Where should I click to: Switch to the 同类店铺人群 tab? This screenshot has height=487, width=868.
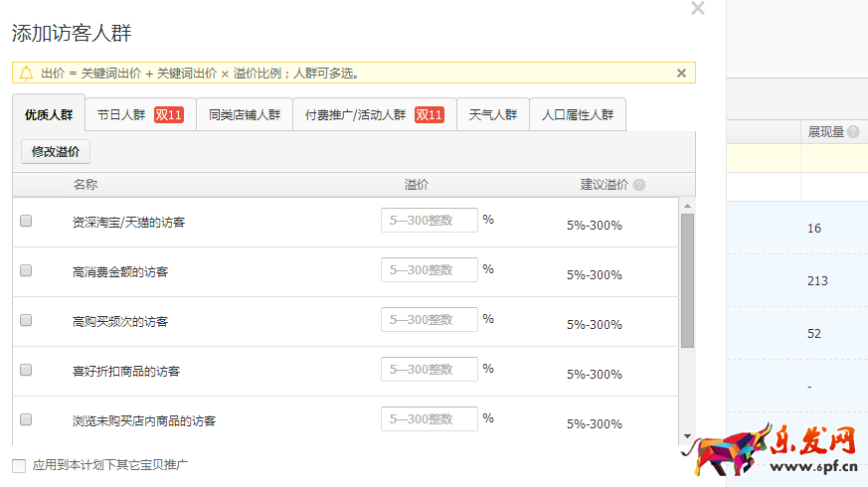click(x=245, y=114)
